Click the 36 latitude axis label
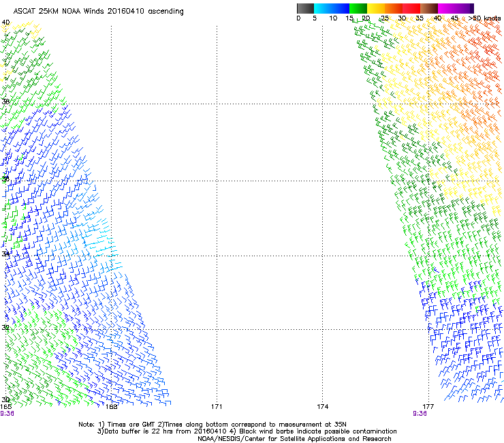Image resolution: width=504 pixels, height=443 pixels. 5,179
